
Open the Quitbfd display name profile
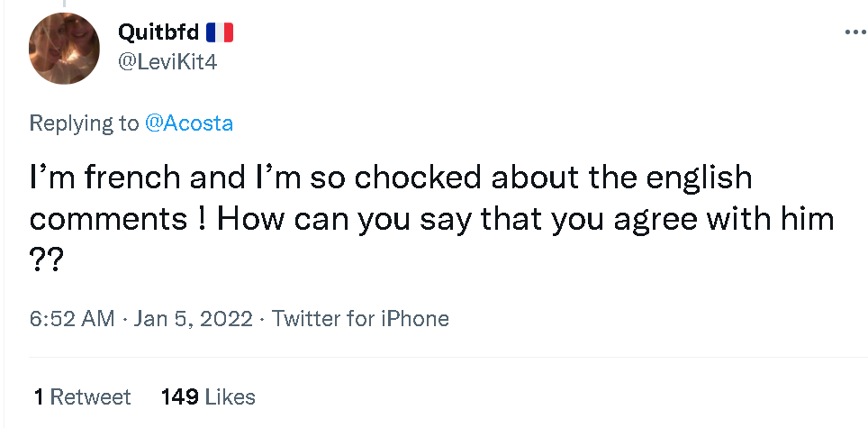point(158,33)
